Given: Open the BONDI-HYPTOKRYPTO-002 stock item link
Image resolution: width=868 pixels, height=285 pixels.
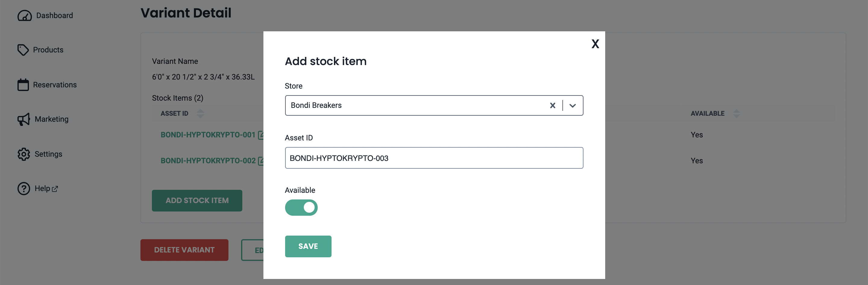Looking at the screenshot, I should pos(208,161).
